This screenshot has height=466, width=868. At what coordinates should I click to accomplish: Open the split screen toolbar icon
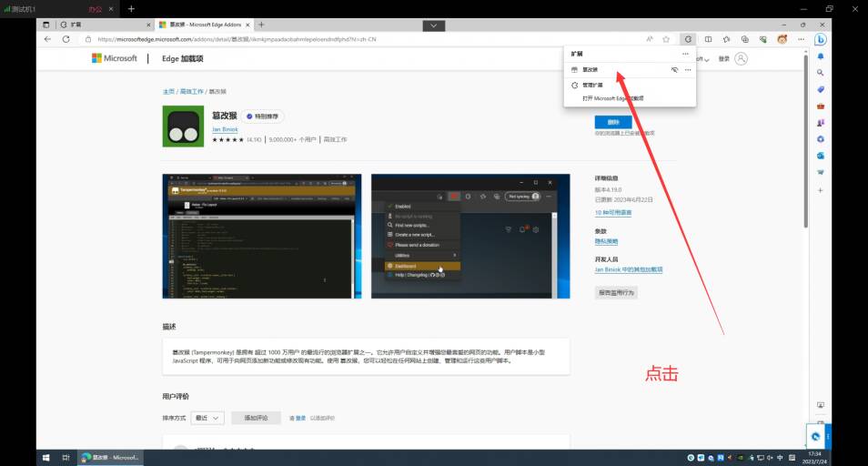coord(708,39)
